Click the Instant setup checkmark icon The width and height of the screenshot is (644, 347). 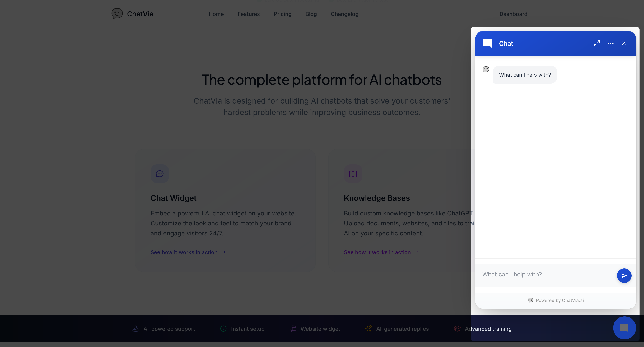223,329
